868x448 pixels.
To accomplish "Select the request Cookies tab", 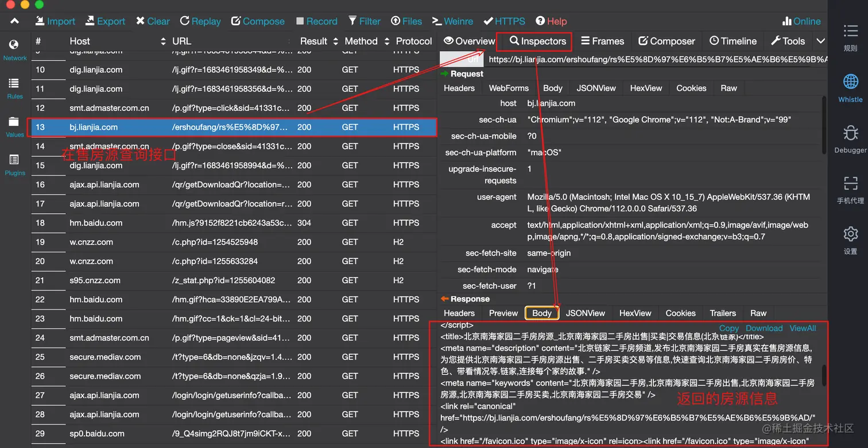I will (x=691, y=88).
